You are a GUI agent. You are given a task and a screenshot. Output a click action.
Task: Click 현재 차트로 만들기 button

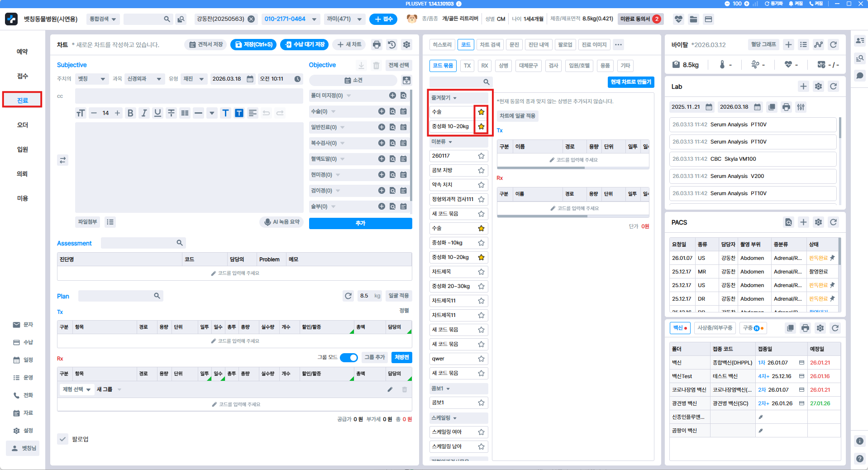pyautogui.click(x=630, y=82)
